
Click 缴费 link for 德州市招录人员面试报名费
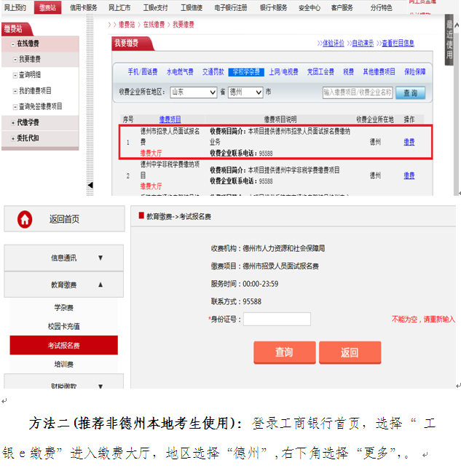(x=409, y=142)
